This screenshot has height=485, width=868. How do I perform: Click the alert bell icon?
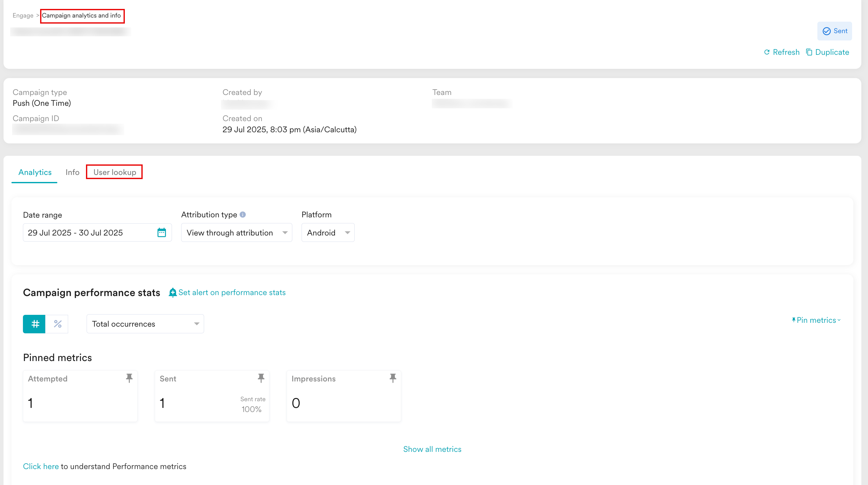coord(173,293)
